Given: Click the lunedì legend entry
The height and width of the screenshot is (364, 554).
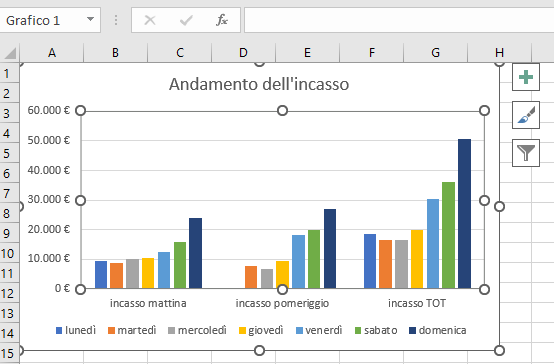Looking at the screenshot, I should tap(76, 330).
